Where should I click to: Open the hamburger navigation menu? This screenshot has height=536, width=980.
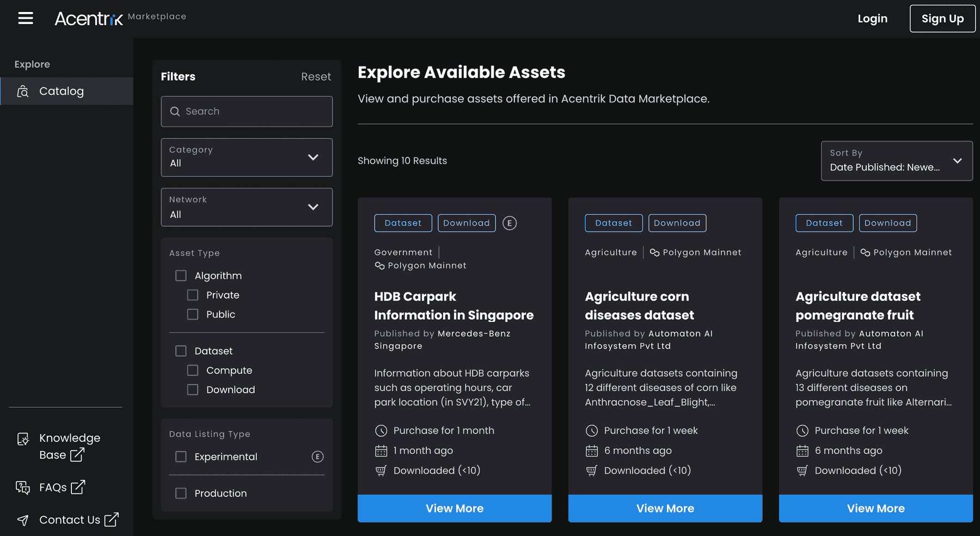tap(25, 18)
